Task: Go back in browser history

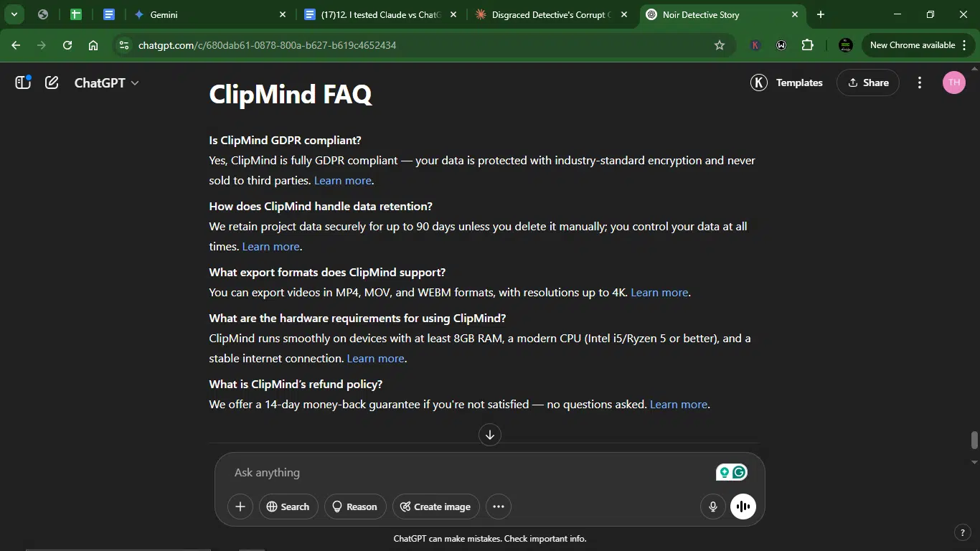Action: (16, 45)
